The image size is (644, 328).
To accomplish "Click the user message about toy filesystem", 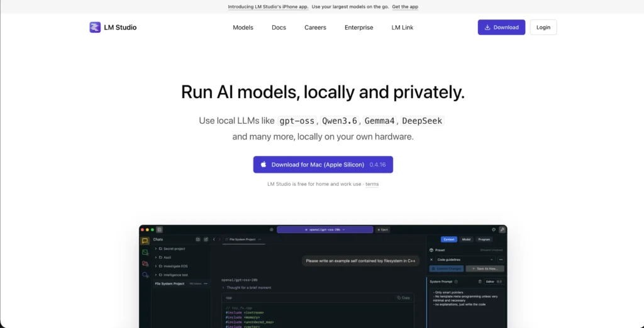I will click(x=360, y=261).
